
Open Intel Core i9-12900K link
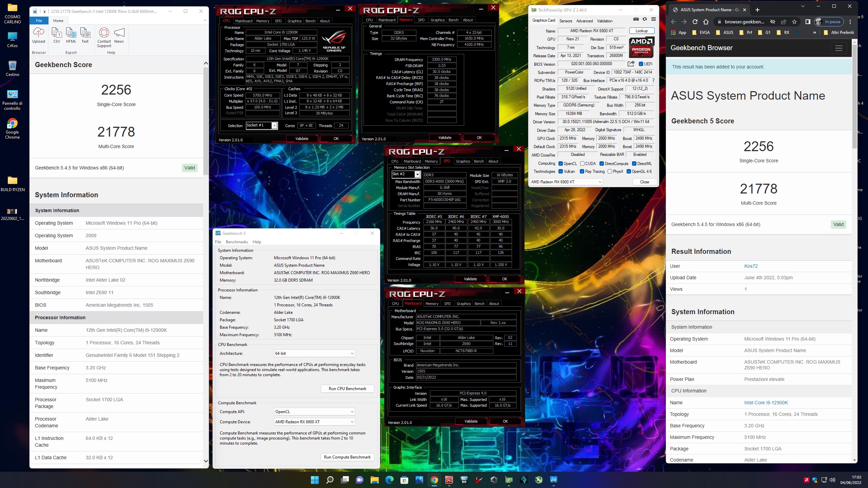pos(766,403)
